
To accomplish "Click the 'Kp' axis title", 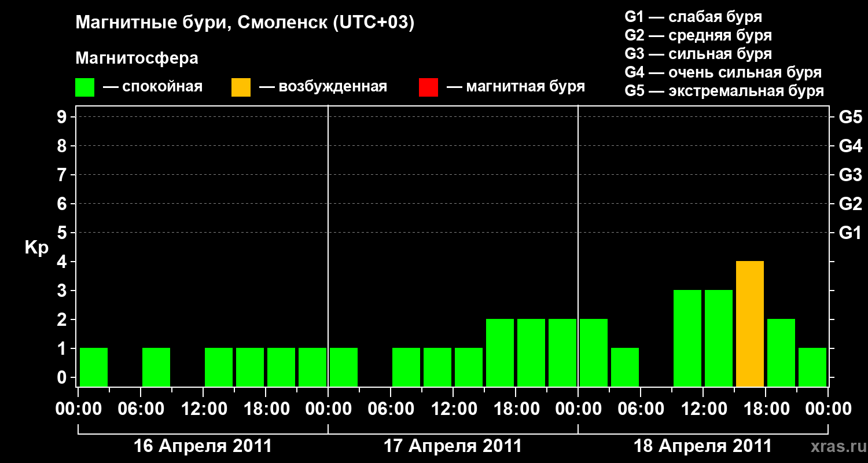I will 36,248.
